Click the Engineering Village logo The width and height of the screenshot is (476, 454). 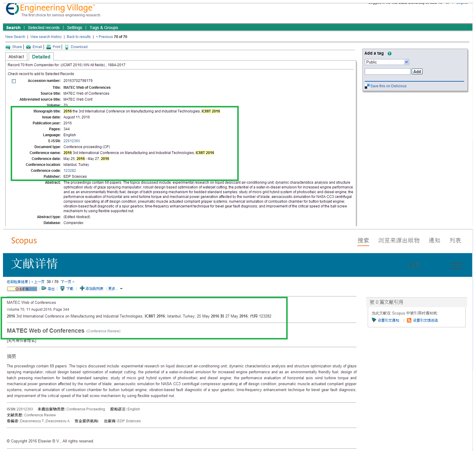click(50, 10)
